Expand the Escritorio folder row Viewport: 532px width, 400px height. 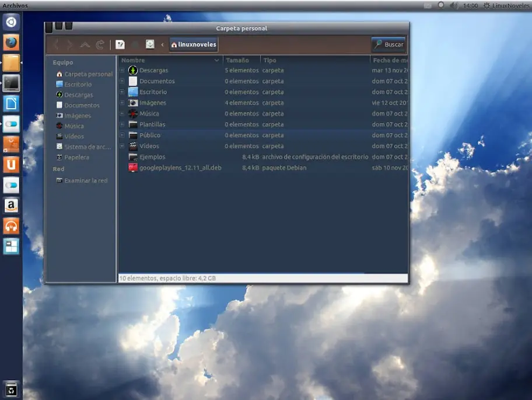(x=122, y=92)
